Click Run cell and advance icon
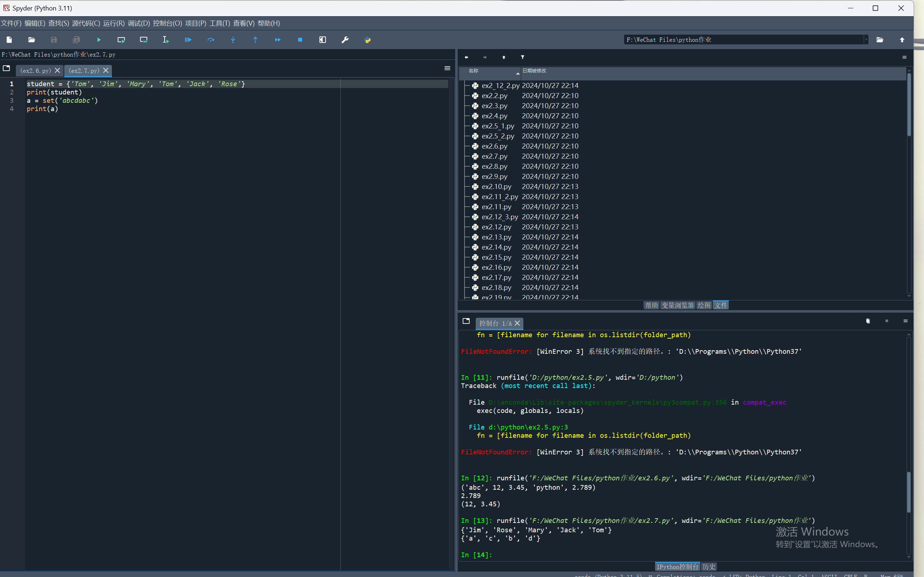Image resolution: width=924 pixels, height=577 pixels. 144,40
